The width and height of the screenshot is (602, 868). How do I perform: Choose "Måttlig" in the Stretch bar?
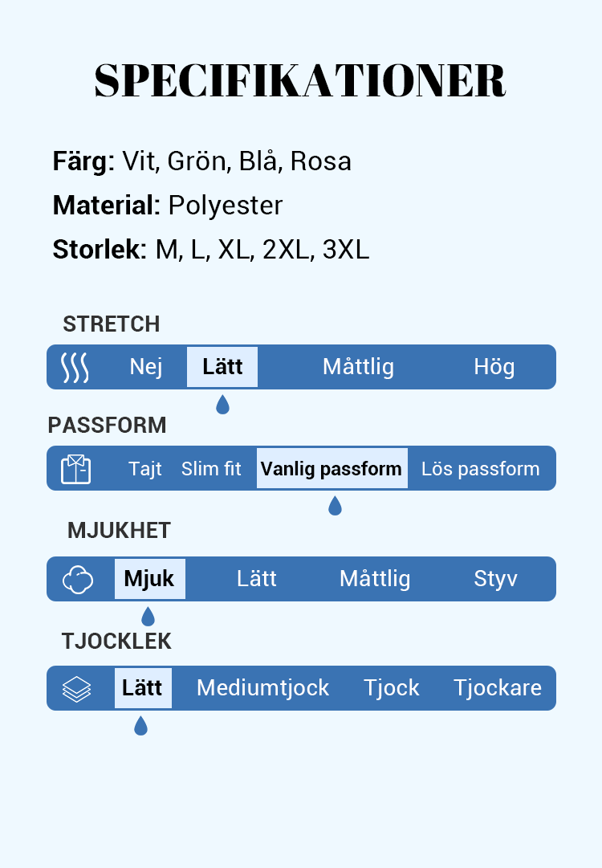358,367
